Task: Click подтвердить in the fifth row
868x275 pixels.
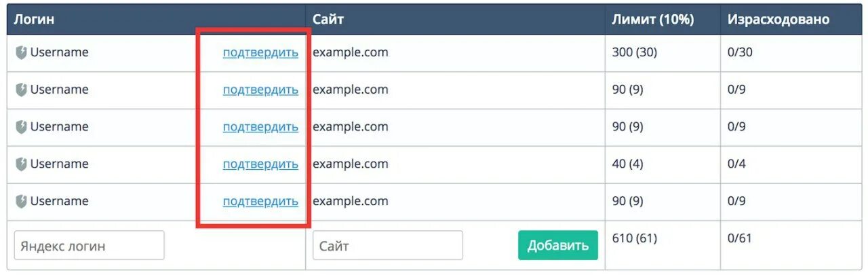Action: click(x=260, y=202)
